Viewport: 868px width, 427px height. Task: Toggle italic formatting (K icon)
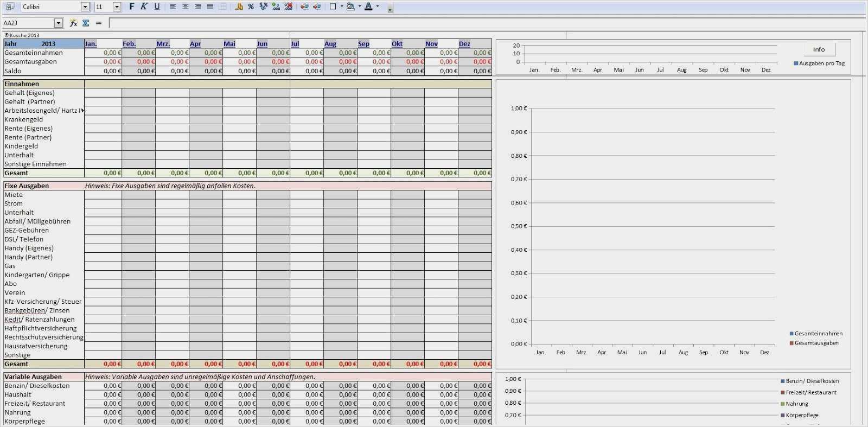pos(144,7)
